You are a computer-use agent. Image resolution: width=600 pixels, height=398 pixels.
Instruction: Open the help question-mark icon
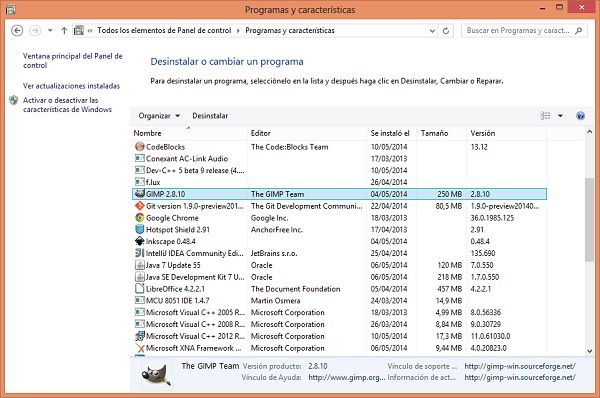(580, 116)
